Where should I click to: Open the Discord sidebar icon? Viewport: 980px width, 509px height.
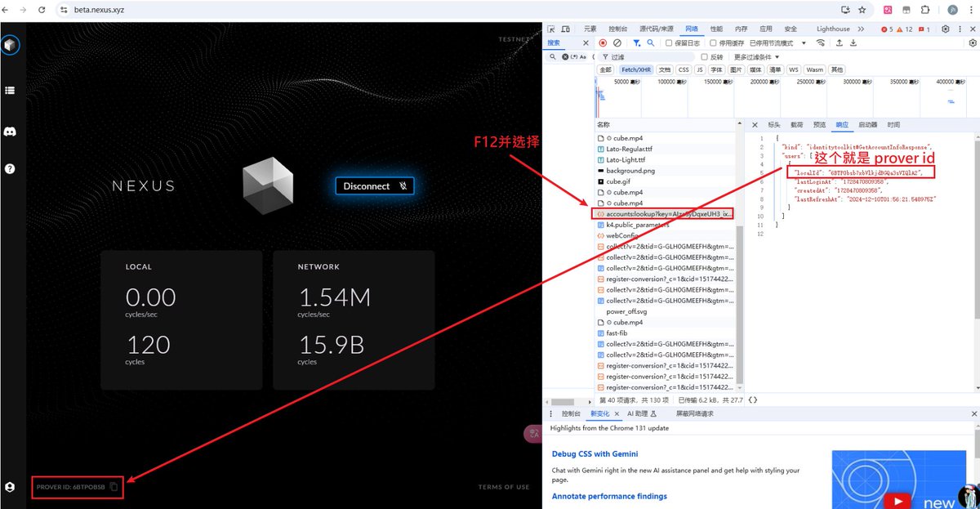pyautogui.click(x=10, y=131)
